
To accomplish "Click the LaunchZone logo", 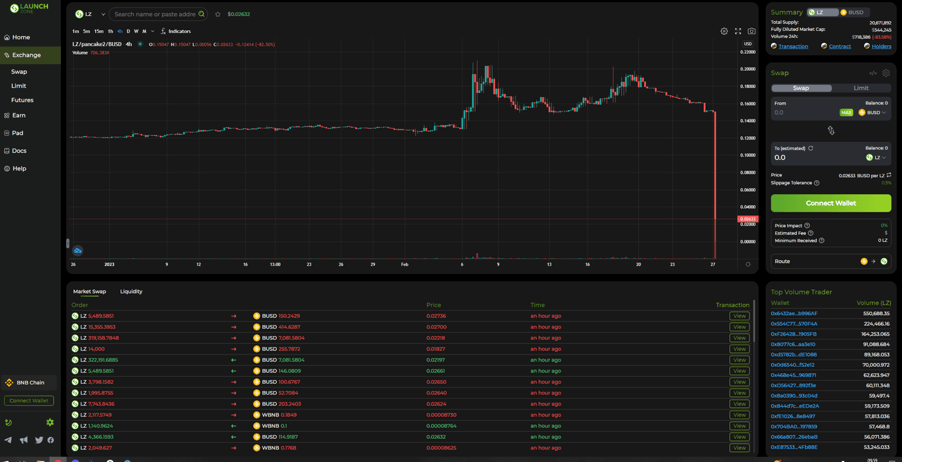I will click(x=29, y=8).
